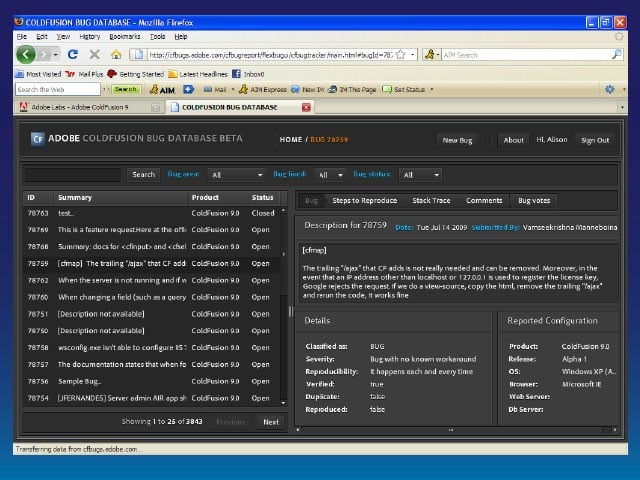Screen dimensions: 640x480
Task: Open the list all tabs dropdown
Action: tap(622, 107)
